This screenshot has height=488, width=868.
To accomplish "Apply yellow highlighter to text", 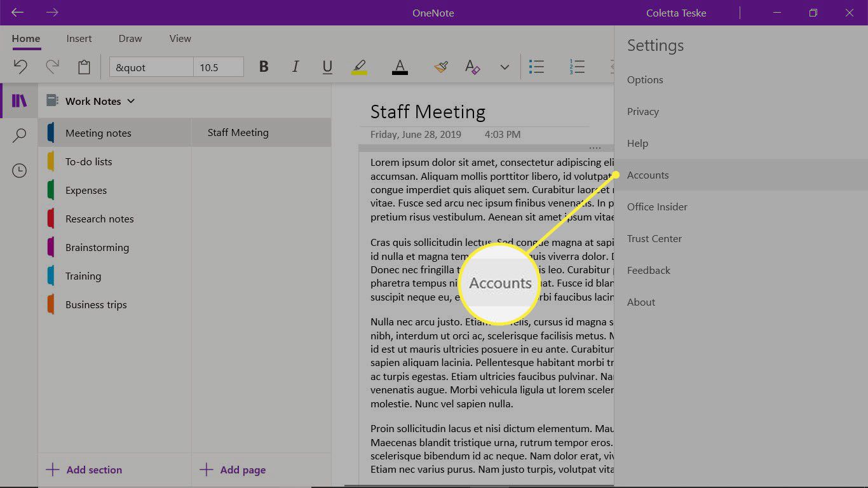I will click(359, 67).
